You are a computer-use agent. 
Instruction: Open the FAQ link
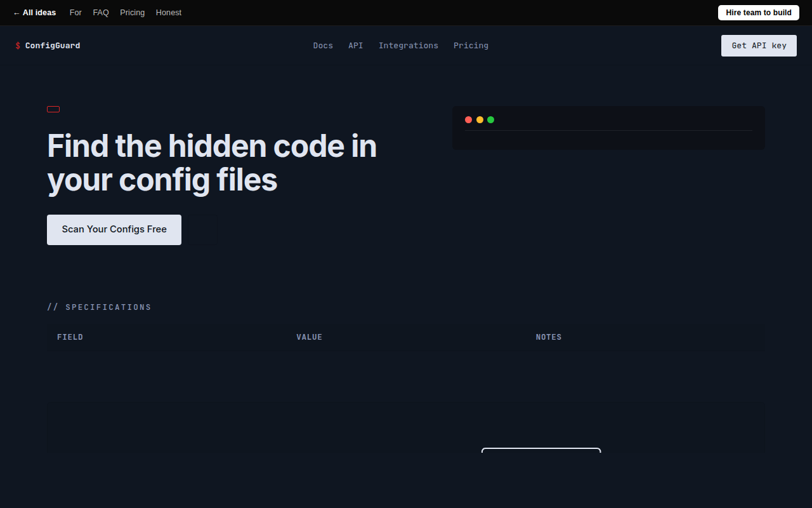click(x=101, y=13)
